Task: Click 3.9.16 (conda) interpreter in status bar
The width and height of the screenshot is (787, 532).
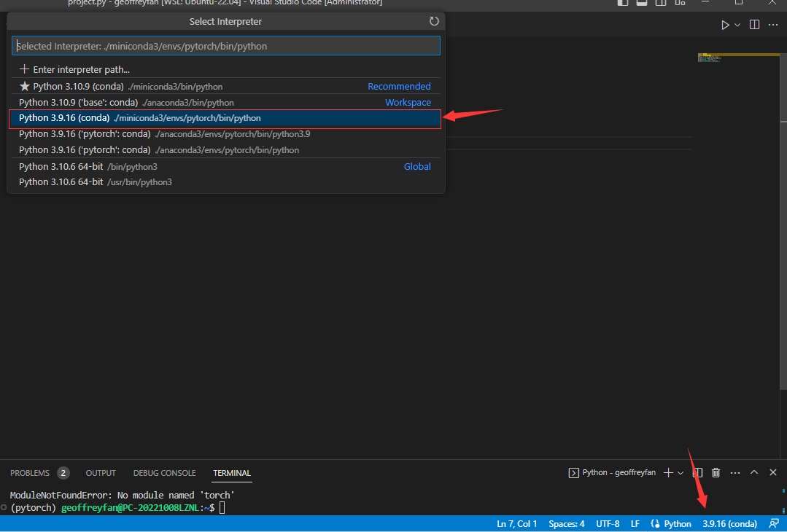Action: [x=729, y=524]
